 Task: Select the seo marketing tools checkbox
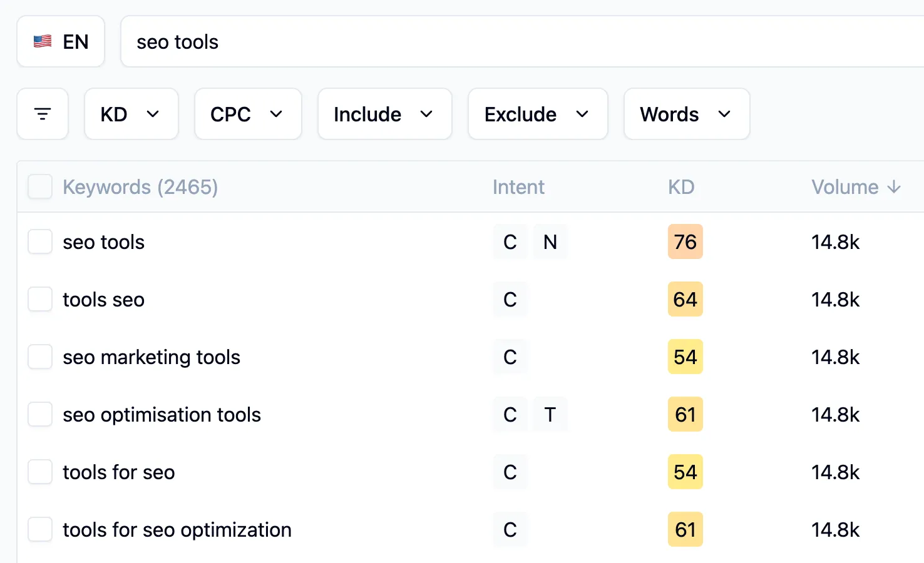(x=40, y=357)
